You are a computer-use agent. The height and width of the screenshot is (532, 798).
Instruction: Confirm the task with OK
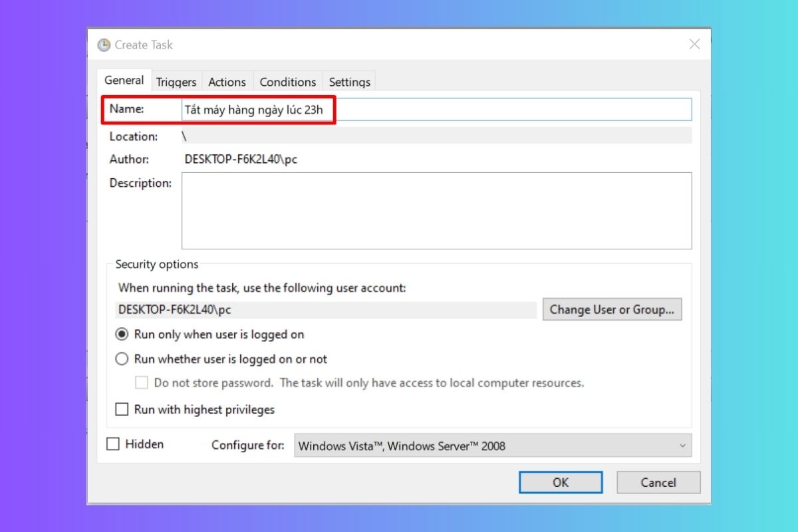click(561, 482)
